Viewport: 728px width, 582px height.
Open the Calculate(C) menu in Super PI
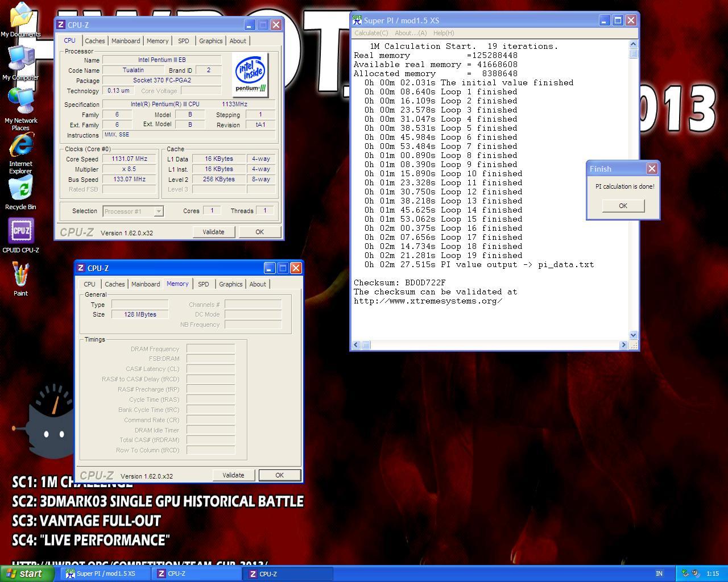click(371, 33)
